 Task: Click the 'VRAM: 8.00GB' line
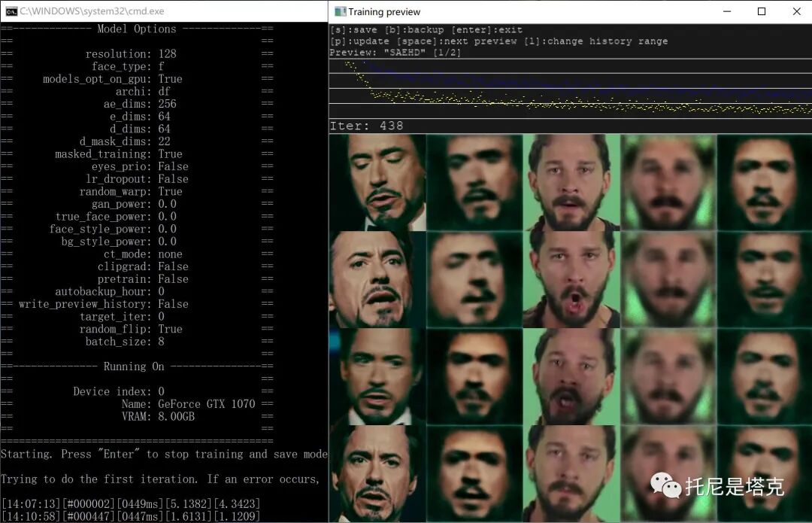coord(159,416)
